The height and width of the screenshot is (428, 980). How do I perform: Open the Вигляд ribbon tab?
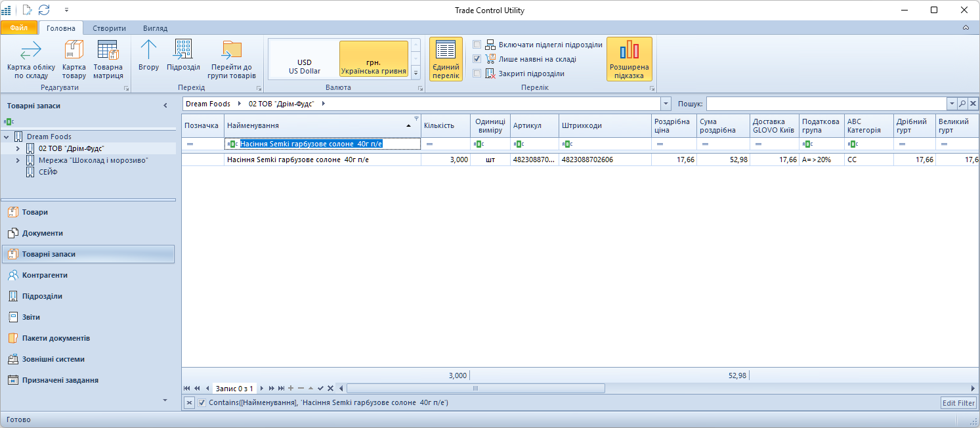click(x=155, y=28)
